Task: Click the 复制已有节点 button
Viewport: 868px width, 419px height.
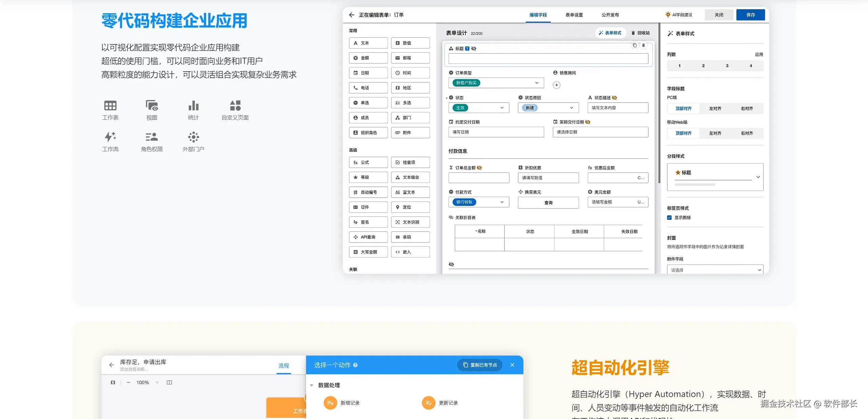Action: [480, 365]
